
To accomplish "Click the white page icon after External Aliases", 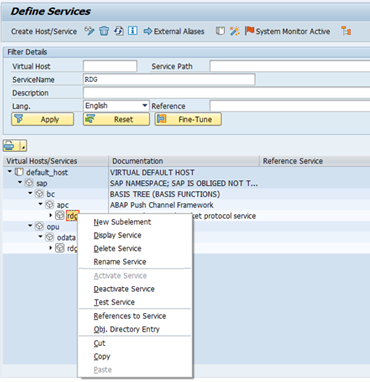I will (x=220, y=31).
